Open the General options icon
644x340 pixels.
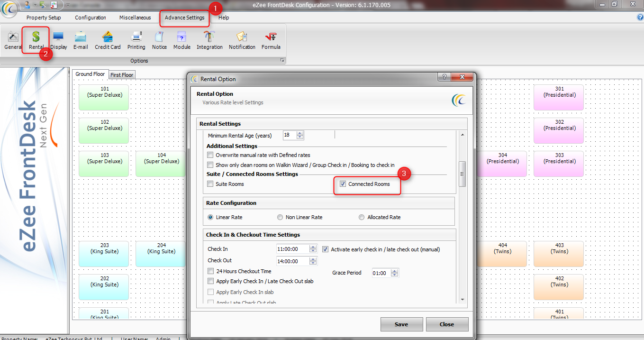pyautogui.click(x=13, y=40)
